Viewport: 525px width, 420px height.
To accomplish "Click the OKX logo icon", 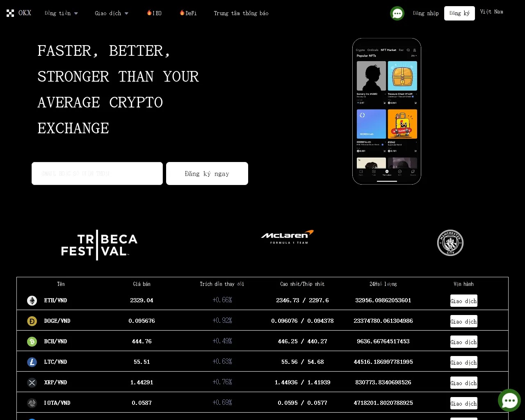I will point(10,13).
